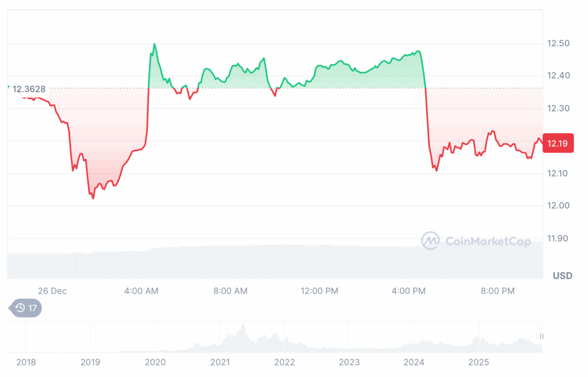Click the USD currency label
588x377 pixels.
click(562, 276)
